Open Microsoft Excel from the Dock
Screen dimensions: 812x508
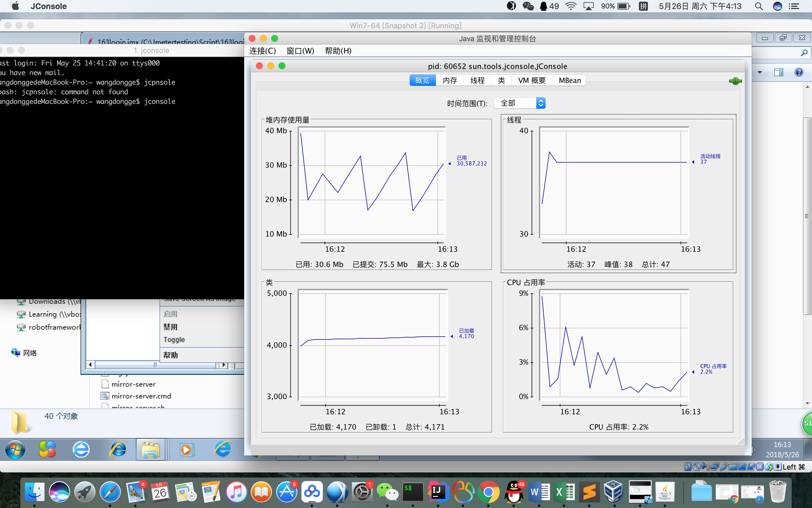(x=564, y=492)
